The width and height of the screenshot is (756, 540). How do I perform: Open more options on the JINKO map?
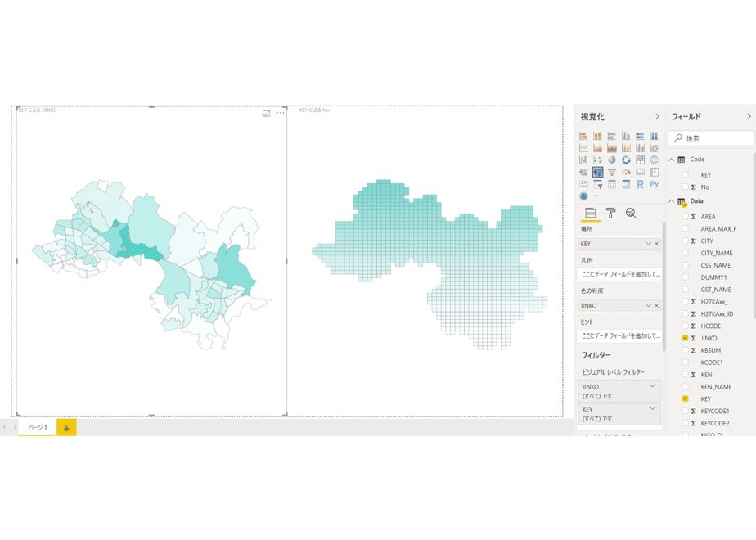tap(280, 113)
